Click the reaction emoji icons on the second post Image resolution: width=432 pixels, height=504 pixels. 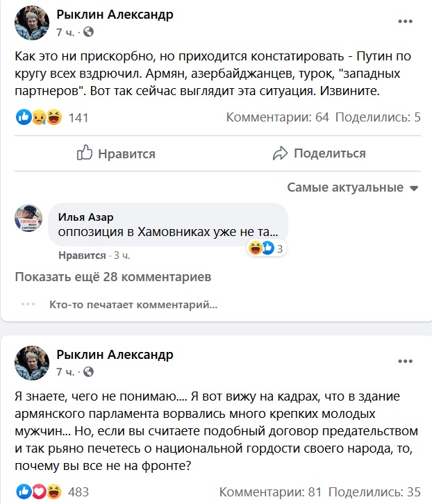point(39,492)
